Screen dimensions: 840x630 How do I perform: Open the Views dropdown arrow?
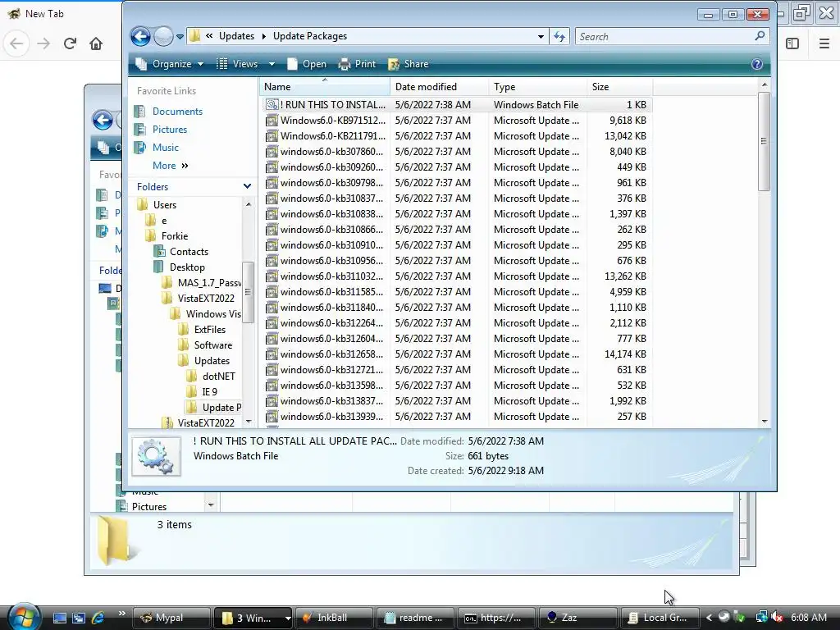coord(272,64)
